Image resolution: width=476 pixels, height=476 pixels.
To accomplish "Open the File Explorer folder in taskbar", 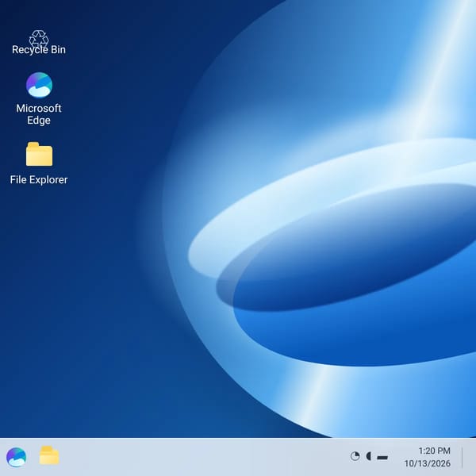I will (49, 455).
